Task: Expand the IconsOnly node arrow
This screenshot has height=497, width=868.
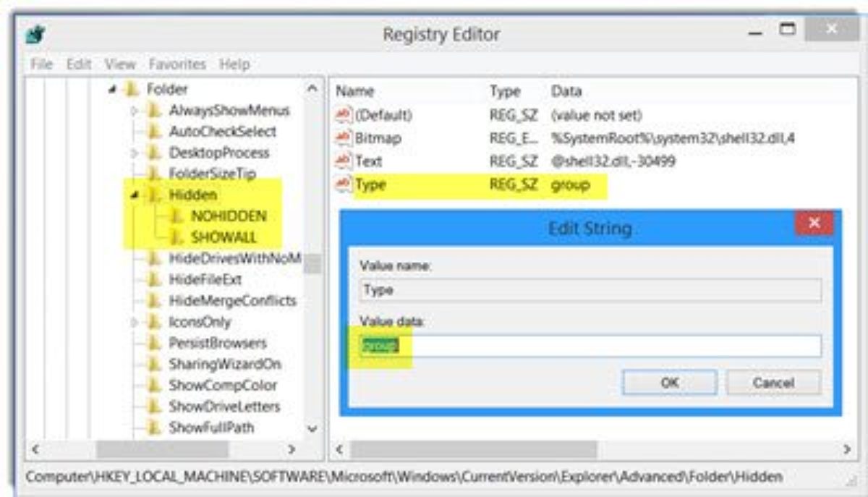Action: pos(135,323)
